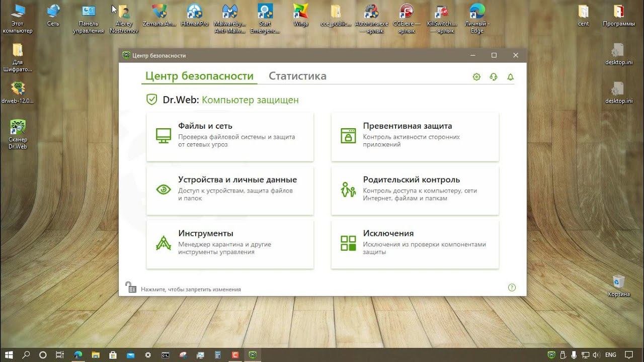Select lower desktop.ini file icon
The image size is (644, 362).
click(618, 93)
